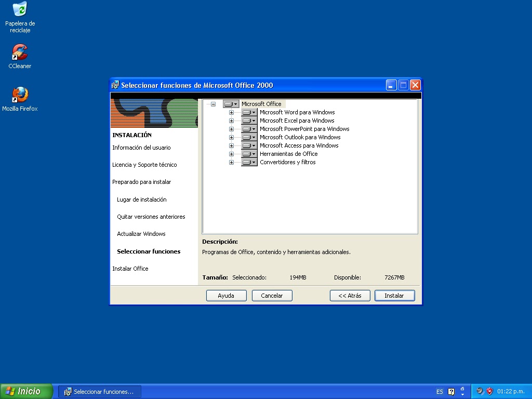Viewport: 532px width, 399px height.
Task: Click the Seleccionar funciones taskbar button
Action: (99, 391)
